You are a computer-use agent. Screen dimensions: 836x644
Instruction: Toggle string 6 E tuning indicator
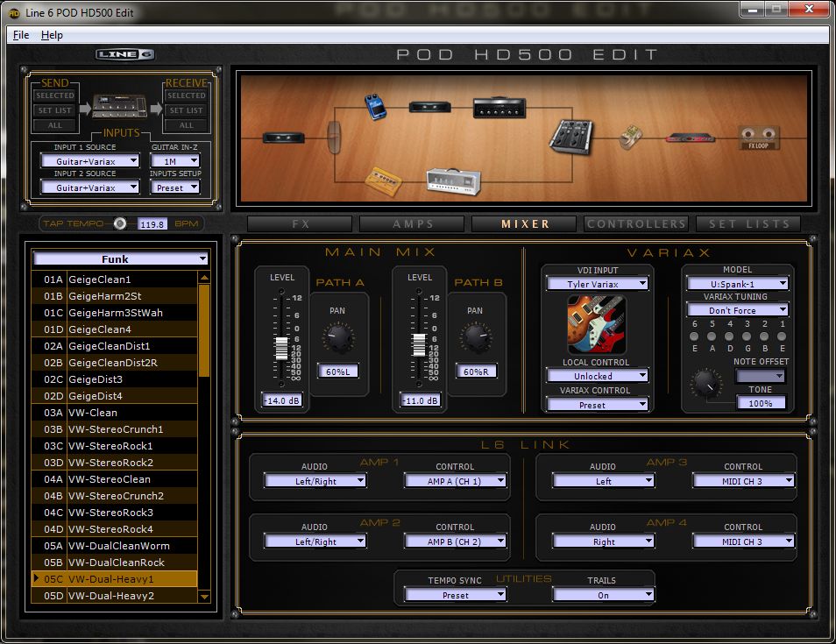pyautogui.click(x=694, y=336)
